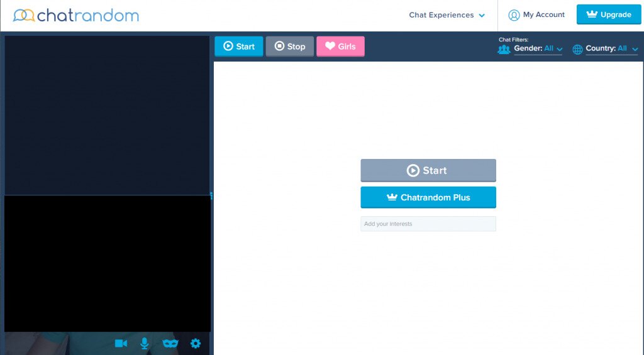Click the divider handle between video panels

(211, 195)
